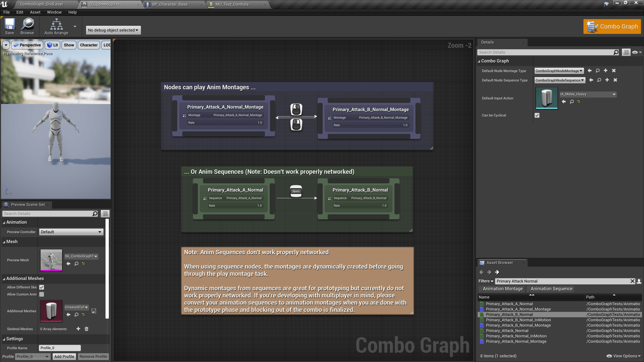This screenshot has width=644, height=362.
Task: Trigger Auto Arrange on the combo graph
Action: coord(56,26)
